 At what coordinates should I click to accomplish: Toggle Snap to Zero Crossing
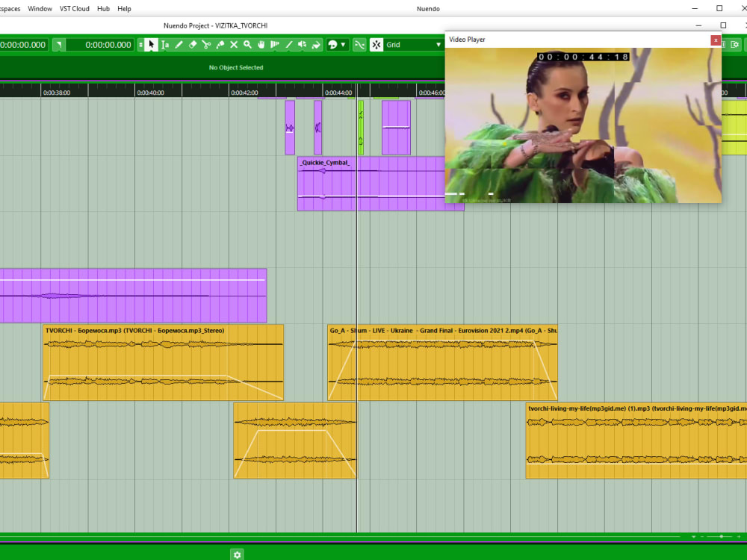point(360,45)
